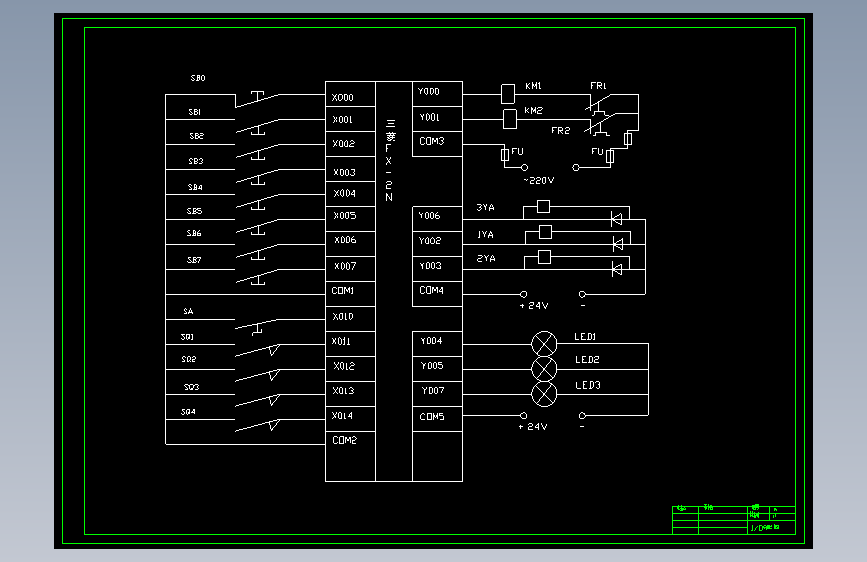
Task: Select the KM1 contactor coil symbol
Action: (x=508, y=94)
